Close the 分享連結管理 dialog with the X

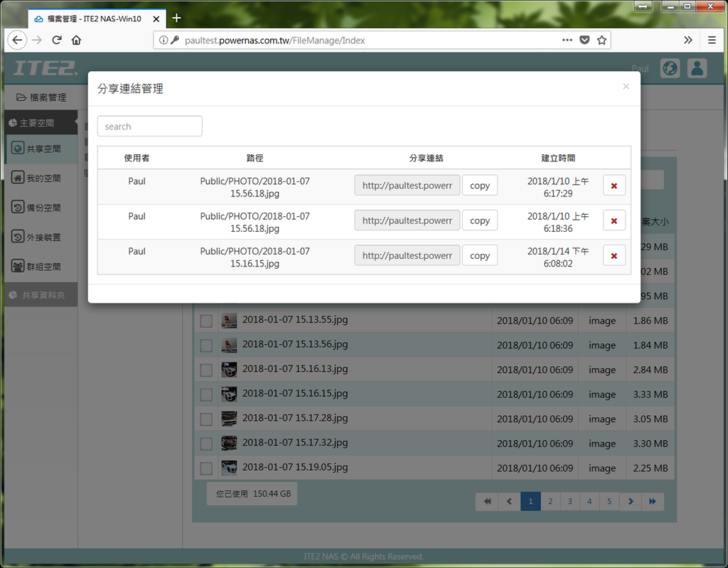(626, 87)
